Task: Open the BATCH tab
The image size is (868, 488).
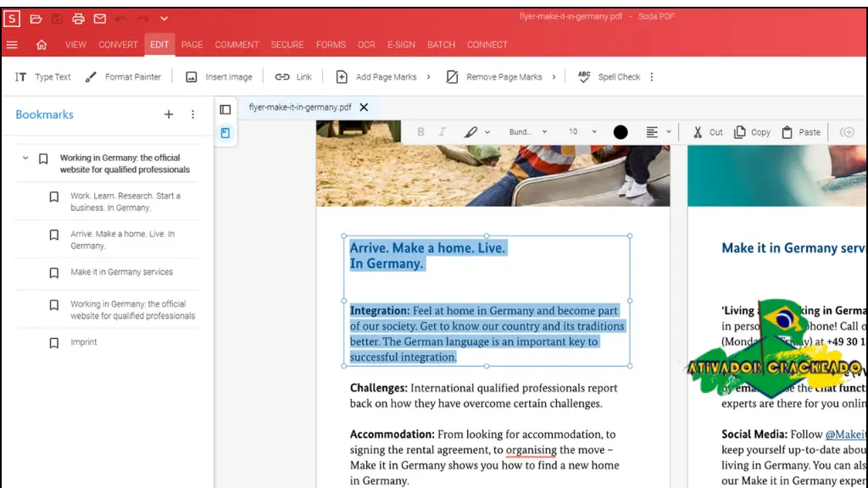Action: 441,45
